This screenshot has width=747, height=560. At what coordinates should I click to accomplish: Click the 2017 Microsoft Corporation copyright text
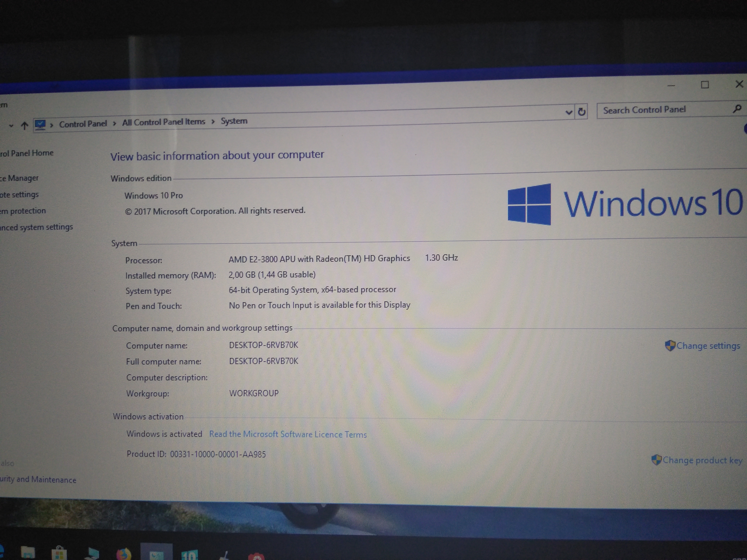point(215,211)
